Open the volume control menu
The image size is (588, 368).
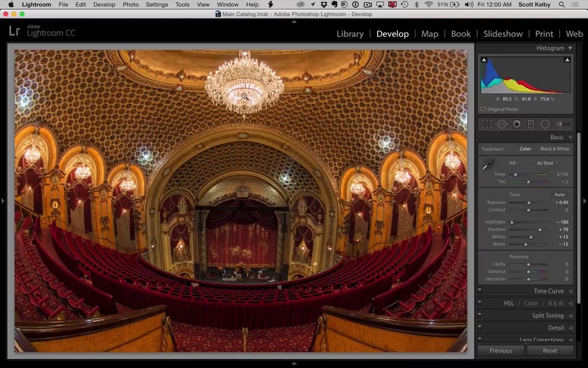pyautogui.click(x=469, y=4)
